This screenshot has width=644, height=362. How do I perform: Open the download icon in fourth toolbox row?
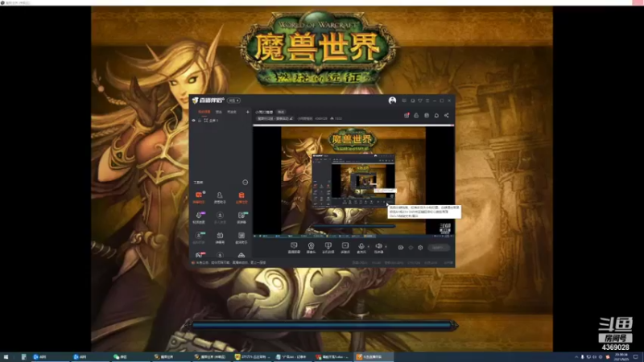pyautogui.click(x=220, y=255)
